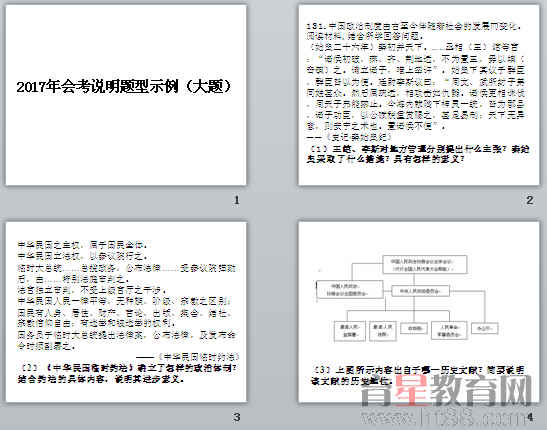Click top box of the organization chart

point(425,265)
